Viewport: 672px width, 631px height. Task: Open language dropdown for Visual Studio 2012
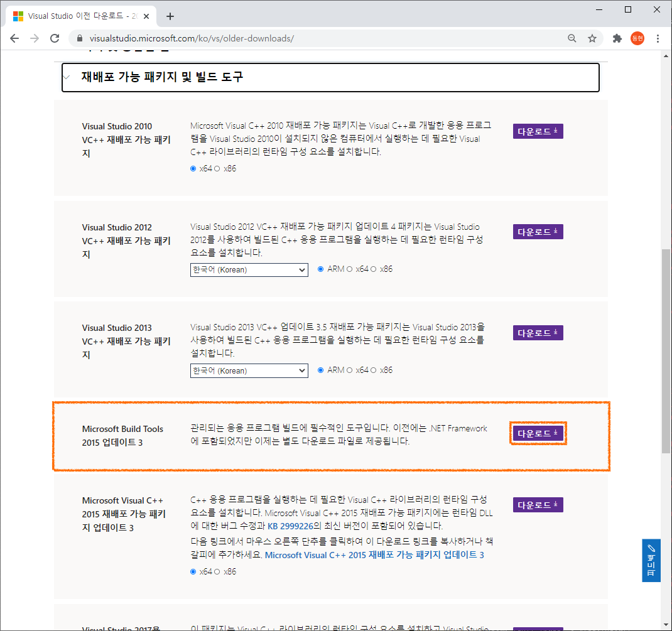(249, 270)
